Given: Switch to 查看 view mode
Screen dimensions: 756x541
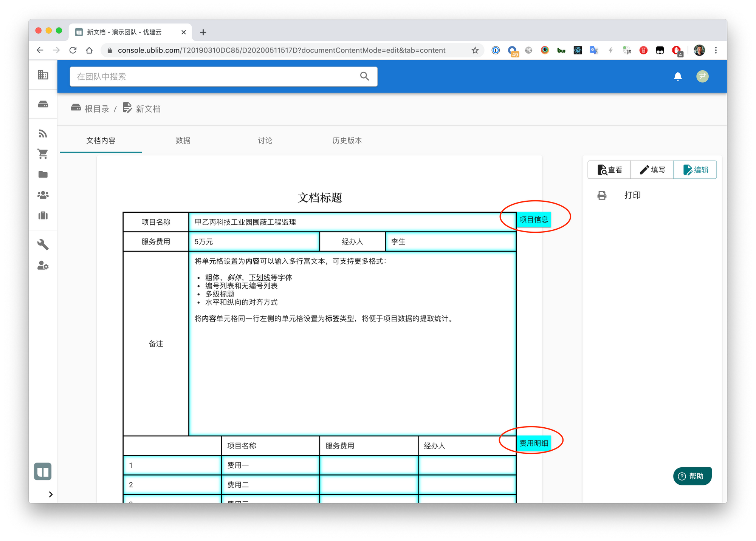Looking at the screenshot, I should coord(609,170).
